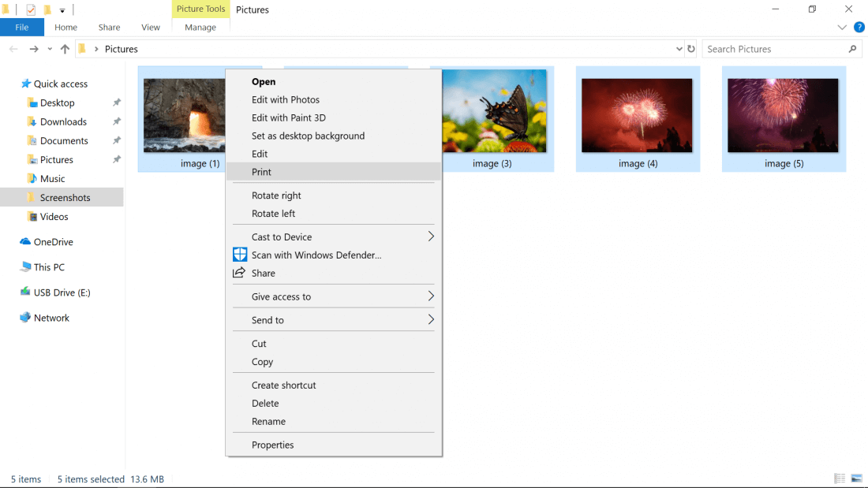Choose Print from the context menu
This screenshot has height=488, width=868.
[x=333, y=172]
